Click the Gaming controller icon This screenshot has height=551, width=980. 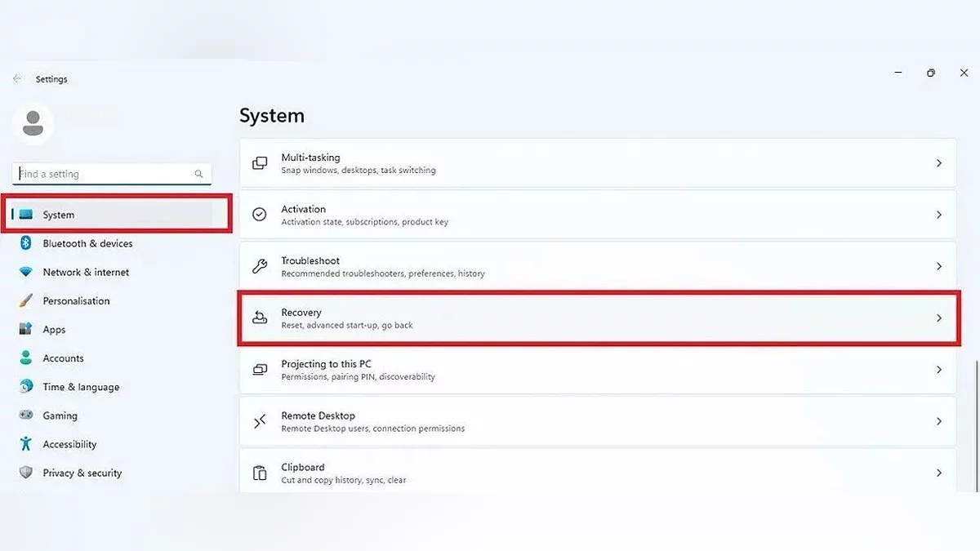pyautogui.click(x=26, y=415)
